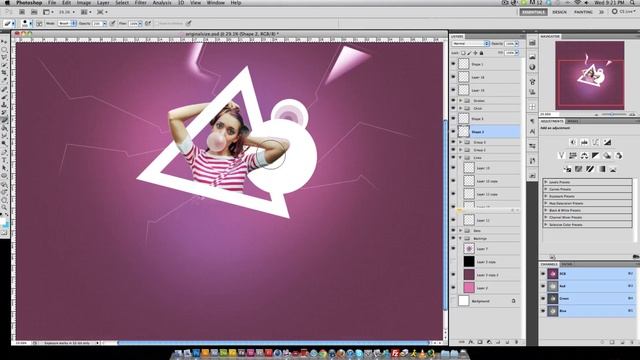Click the lock all icon in Layers

pos(481,53)
